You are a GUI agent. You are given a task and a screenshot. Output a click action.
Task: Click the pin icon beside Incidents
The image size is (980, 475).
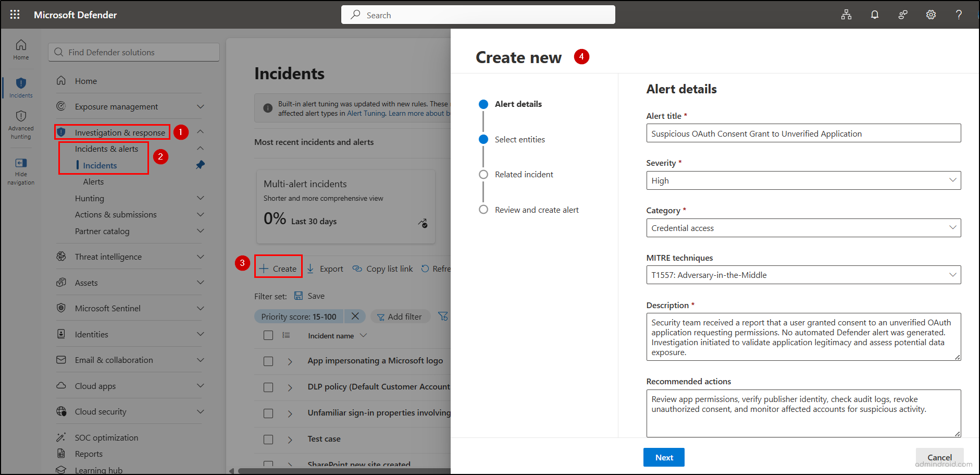200,165
